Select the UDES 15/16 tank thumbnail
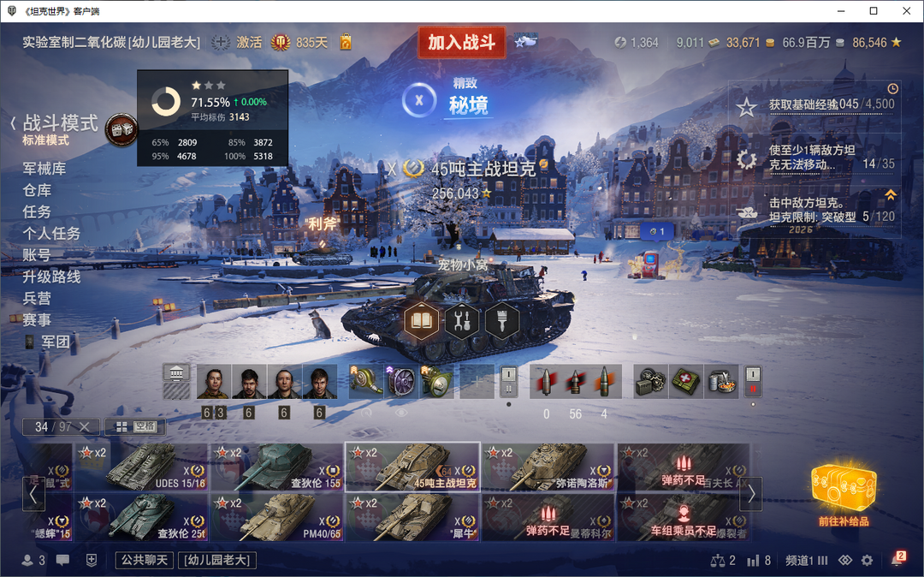 pos(141,467)
